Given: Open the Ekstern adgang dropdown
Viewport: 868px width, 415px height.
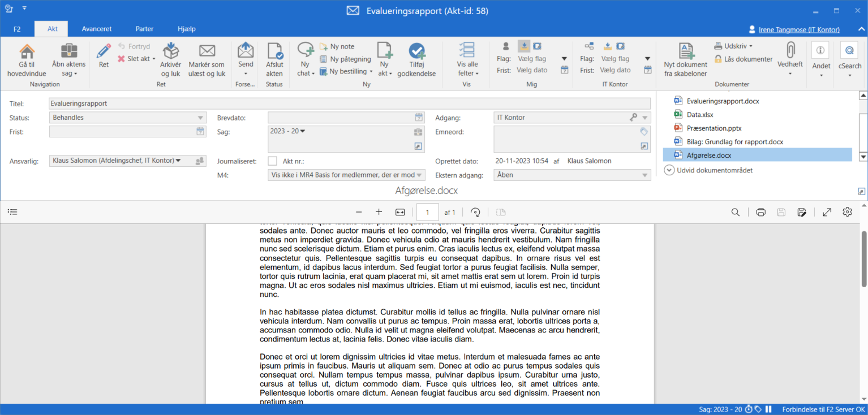Looking at the screenshot, I should coord(571,175).
